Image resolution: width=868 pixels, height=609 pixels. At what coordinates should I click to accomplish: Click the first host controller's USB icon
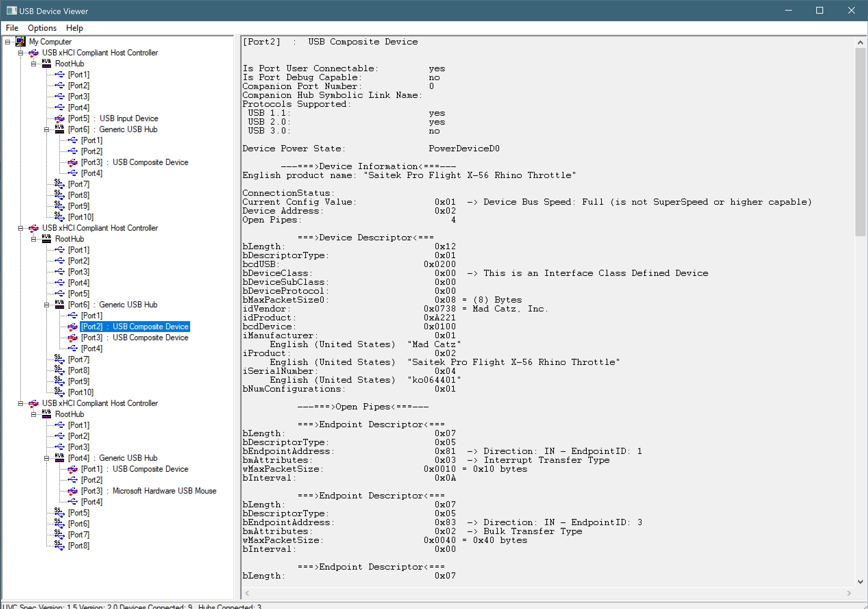[33, 53]
